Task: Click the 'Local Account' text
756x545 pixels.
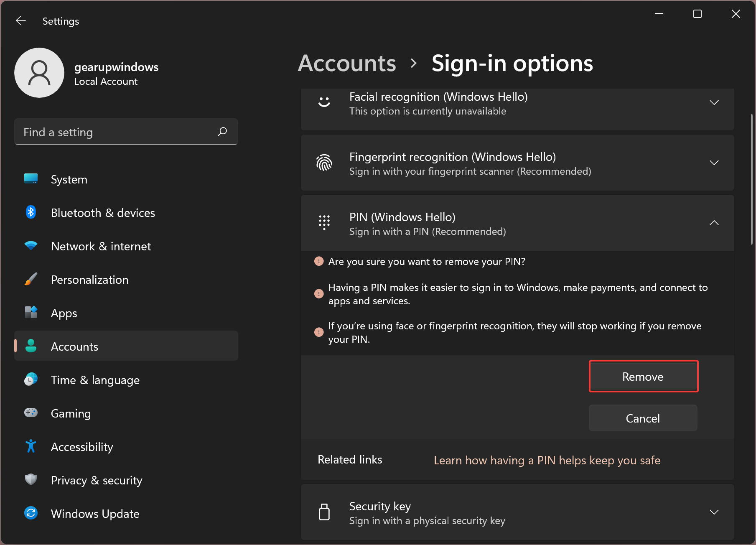Action: (x=106, y=81)
